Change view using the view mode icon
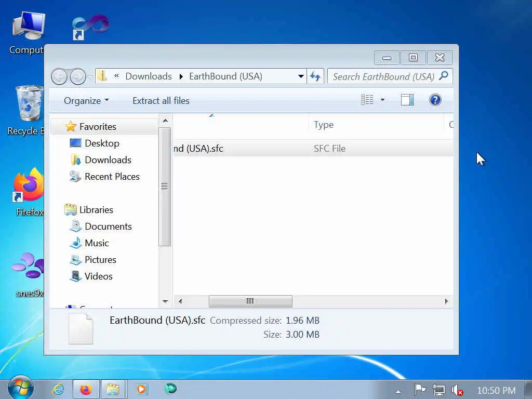The width and height of the screenshot is (532, 399). 367,100
